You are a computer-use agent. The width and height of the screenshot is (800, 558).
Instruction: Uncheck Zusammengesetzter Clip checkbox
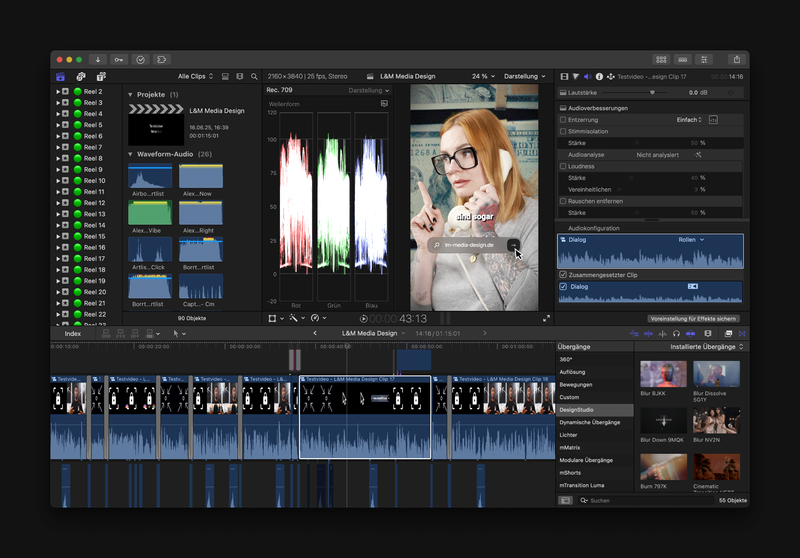563,274
